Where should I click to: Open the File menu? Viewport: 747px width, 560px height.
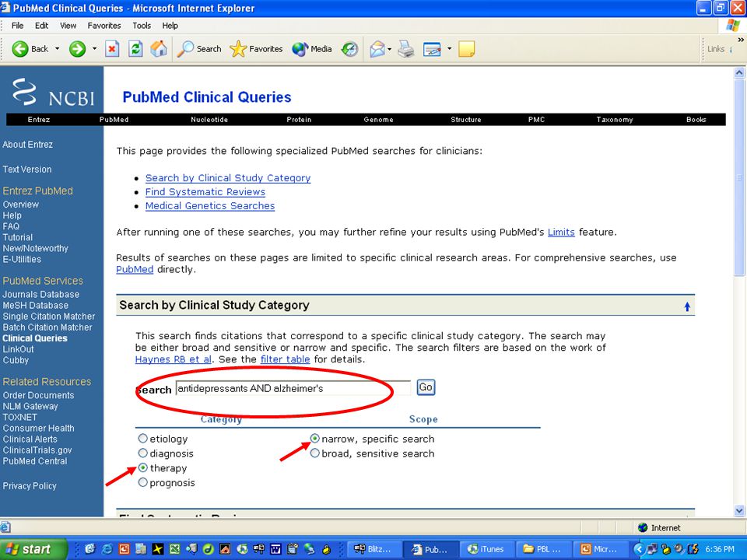coord(18,25)
